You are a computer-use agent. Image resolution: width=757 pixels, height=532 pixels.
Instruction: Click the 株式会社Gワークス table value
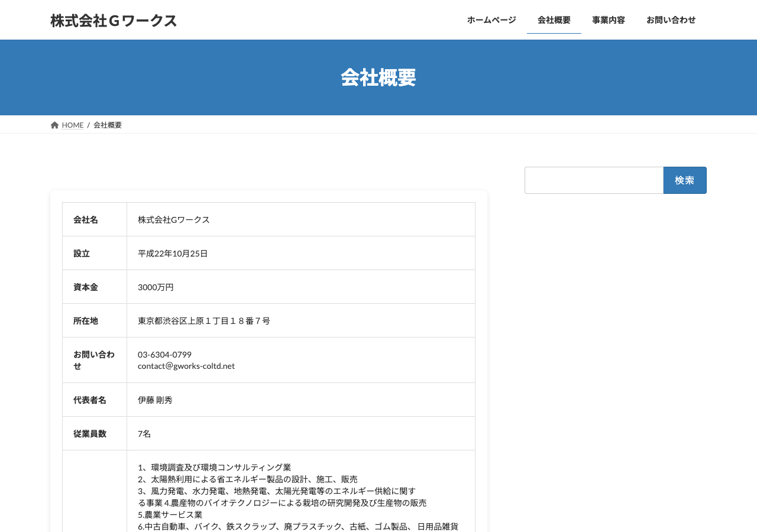click(174, 219)
